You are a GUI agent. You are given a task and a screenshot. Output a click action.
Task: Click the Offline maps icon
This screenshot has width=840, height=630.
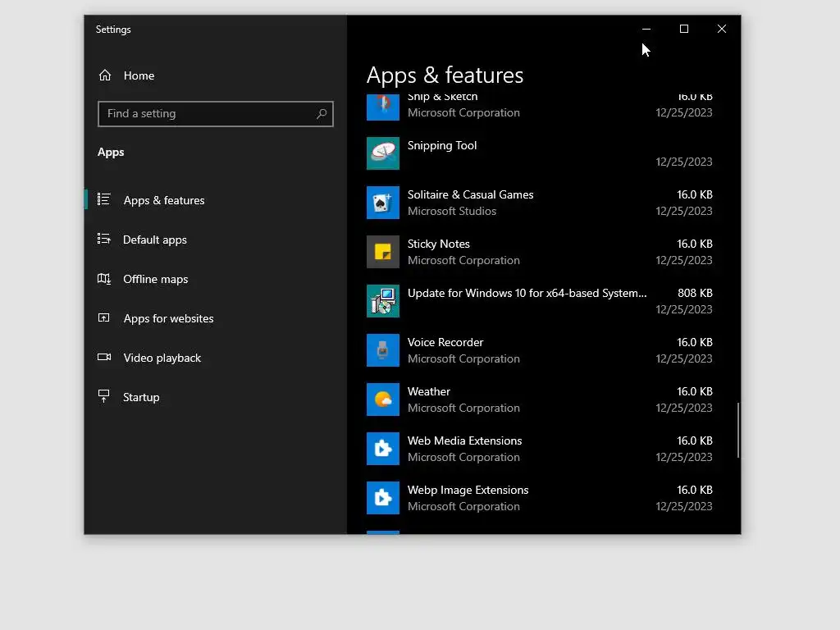click(104, 279)
